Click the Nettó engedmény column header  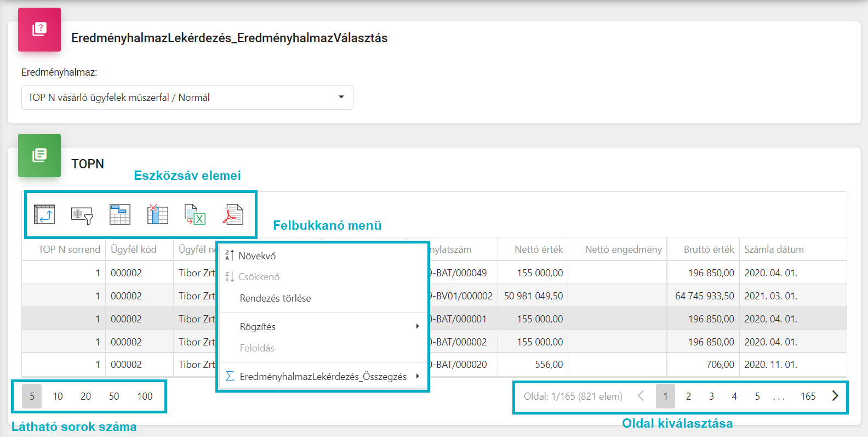point(618,249)
